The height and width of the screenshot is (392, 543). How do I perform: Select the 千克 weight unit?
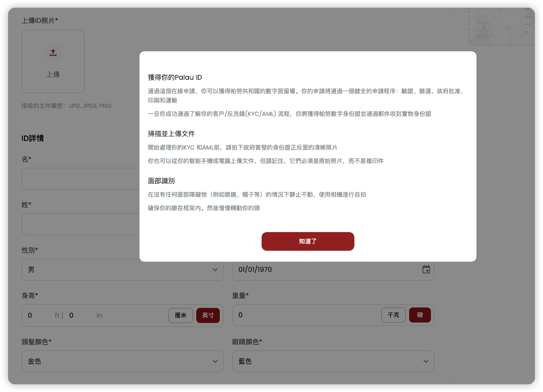point(394,315)
